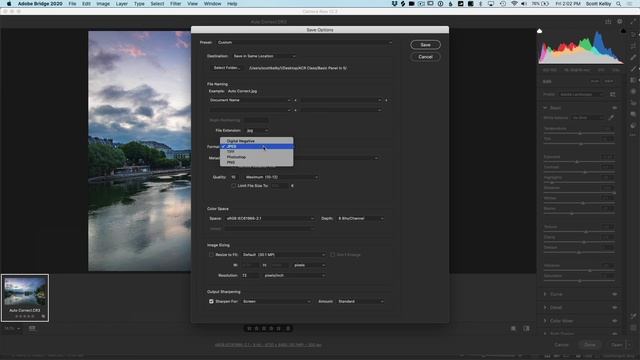Toggle Color Mixer panel visibility eye icon
The height and width of the screenshot is (360, 640).
(x=614, y=321)
